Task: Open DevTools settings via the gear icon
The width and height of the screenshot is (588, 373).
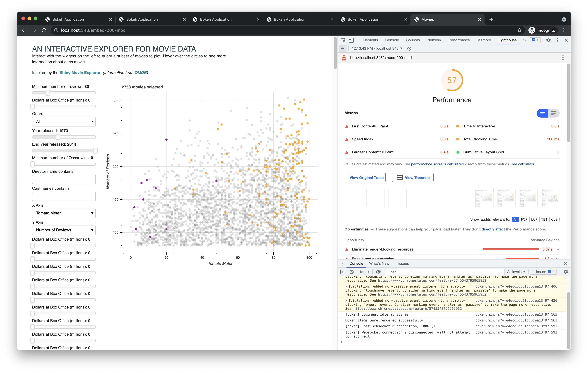Action: coord(548,40)
